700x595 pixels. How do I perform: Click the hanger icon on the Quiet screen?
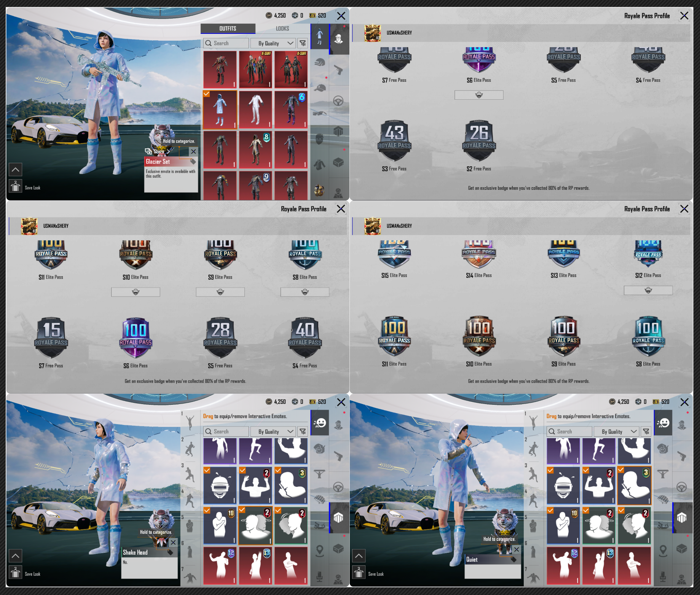click(x=359, y=573)
